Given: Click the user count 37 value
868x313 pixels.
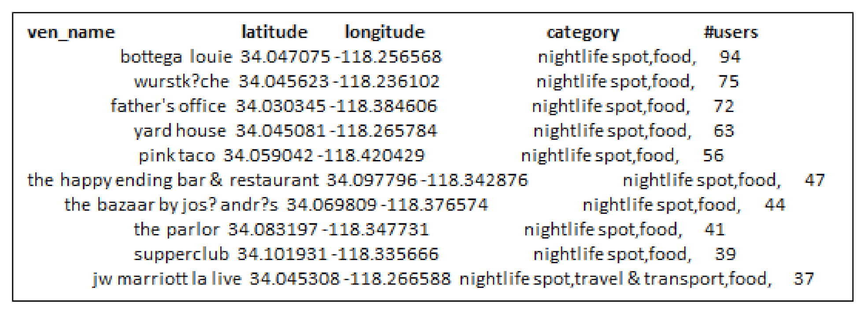Looking at the screenshot, I should (x=804, y=279).
